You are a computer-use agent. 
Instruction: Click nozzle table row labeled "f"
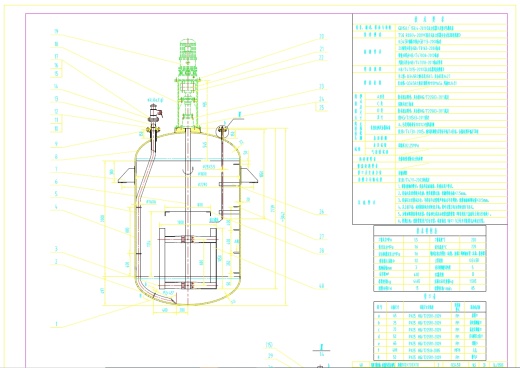point(430,350)
